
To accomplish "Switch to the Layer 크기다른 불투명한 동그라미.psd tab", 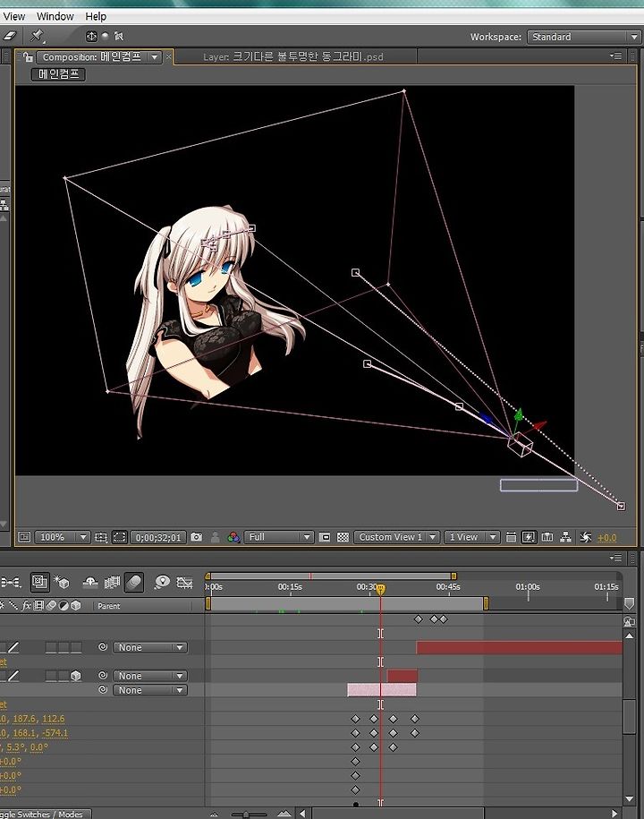I will click(x=292, y=56).
